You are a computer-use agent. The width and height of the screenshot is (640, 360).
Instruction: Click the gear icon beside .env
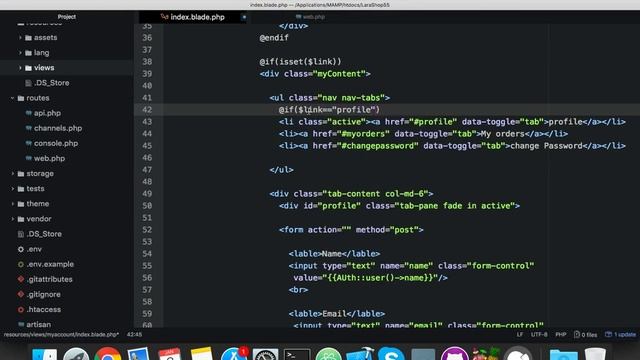tap(21, 249)
